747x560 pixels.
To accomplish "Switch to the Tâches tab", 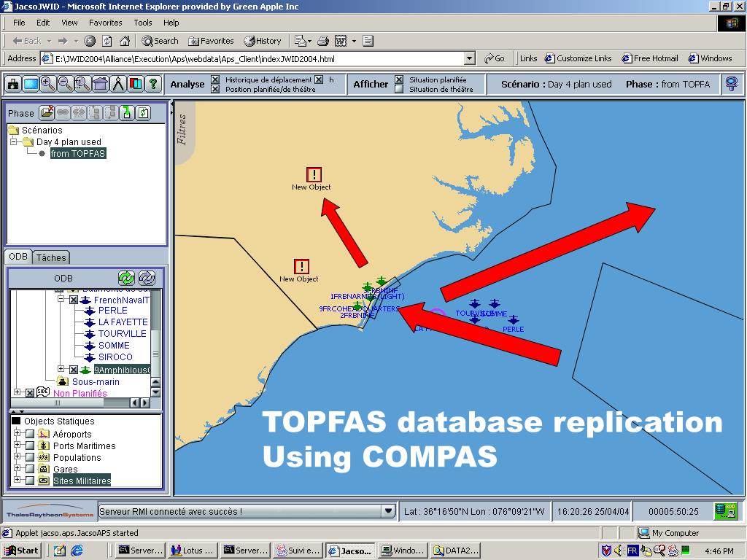I will pyautogui.click(x=51, y=257).
